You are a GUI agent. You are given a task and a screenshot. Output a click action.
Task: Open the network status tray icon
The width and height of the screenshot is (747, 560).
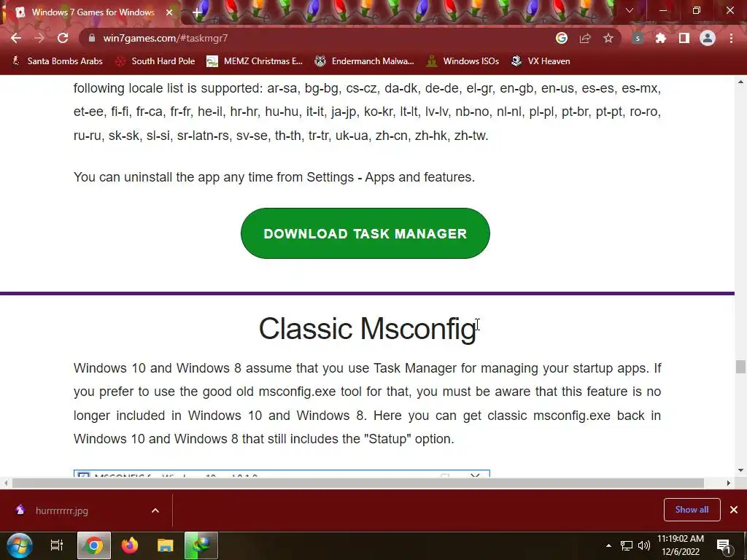(627, 545)
